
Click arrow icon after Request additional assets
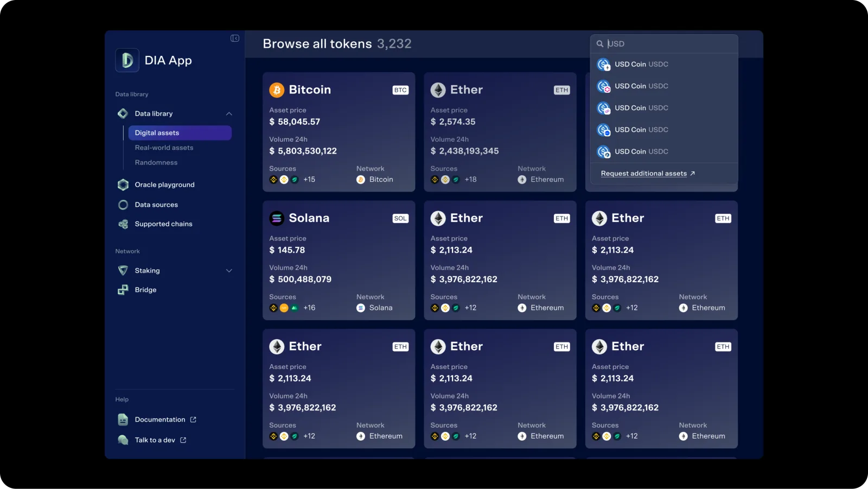(692, 174)
